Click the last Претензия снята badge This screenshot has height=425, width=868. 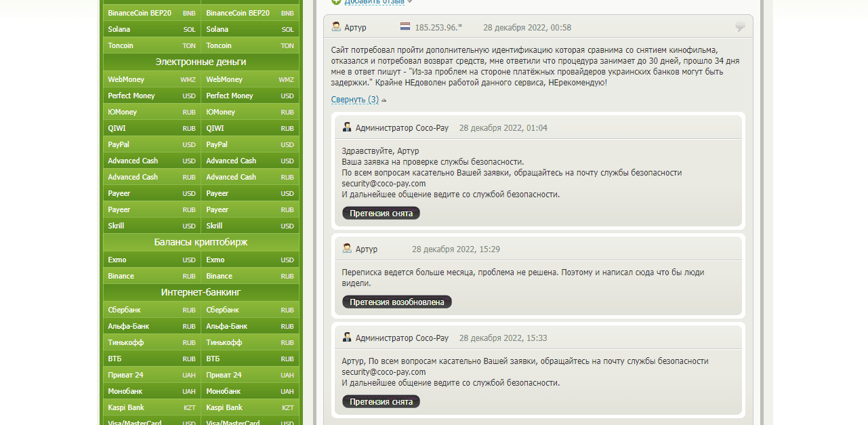[381, 401]
